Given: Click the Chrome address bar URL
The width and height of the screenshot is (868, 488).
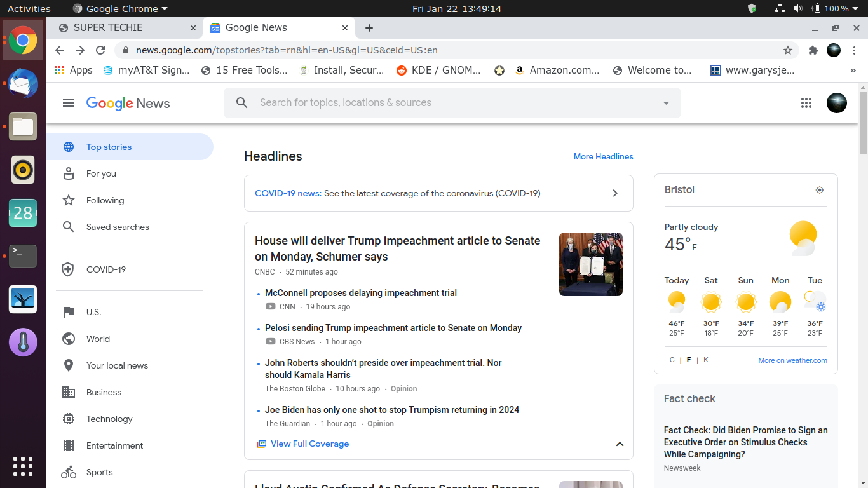Looking at the screenshot, I should click(x=287, y=50).
